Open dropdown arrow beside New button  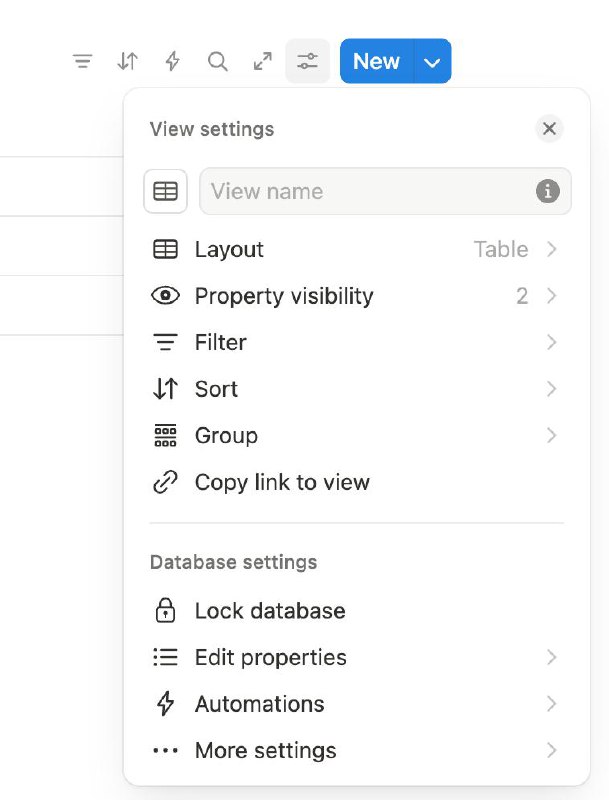(x=433, y=61)
